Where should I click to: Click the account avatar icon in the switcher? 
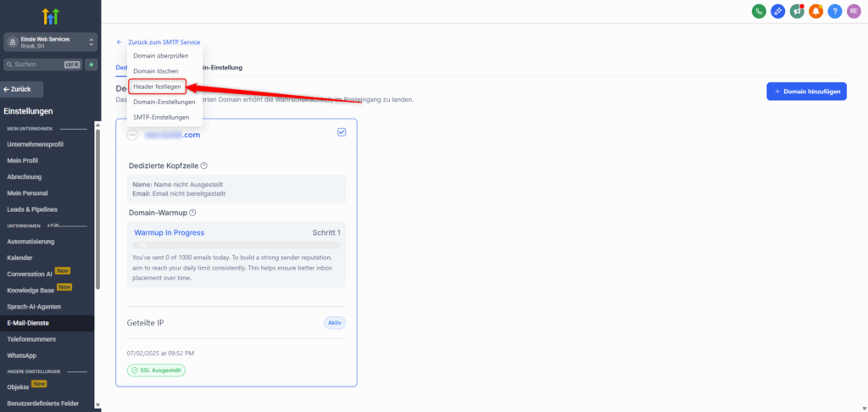point(13,42)
